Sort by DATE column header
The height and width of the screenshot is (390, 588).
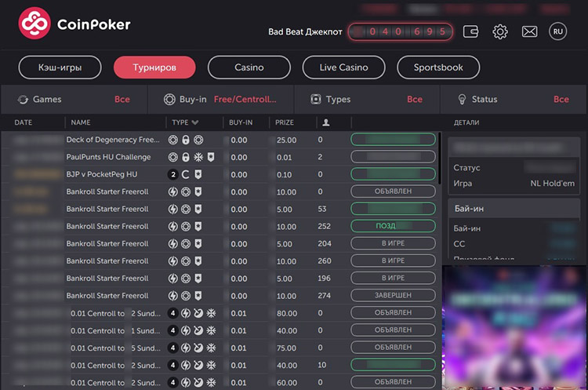point(24,122)
